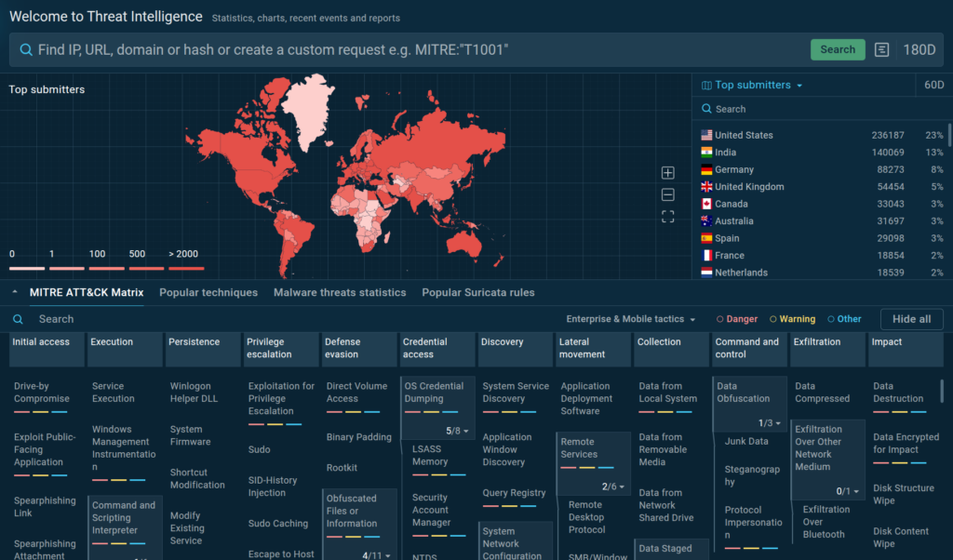Screen dimensions: 953x560
Task: Open the custom request builder icon beside Search
Action: pos(882,49)
